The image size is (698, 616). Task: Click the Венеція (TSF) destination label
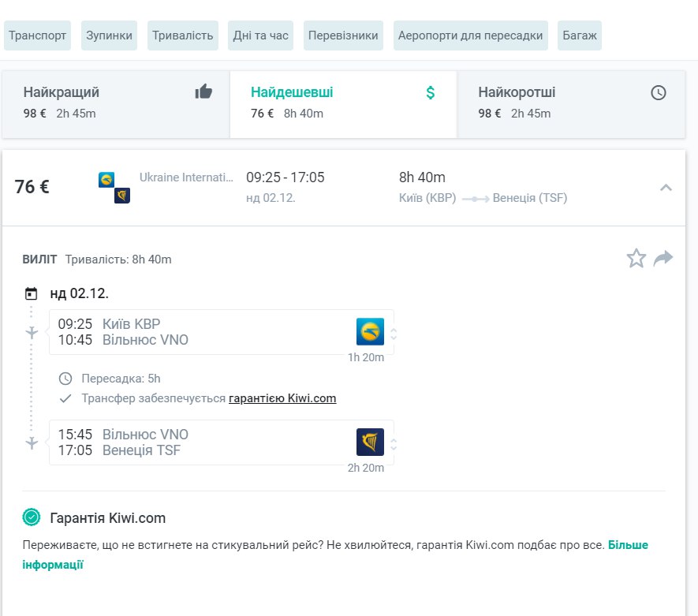(x=530, y=198)
